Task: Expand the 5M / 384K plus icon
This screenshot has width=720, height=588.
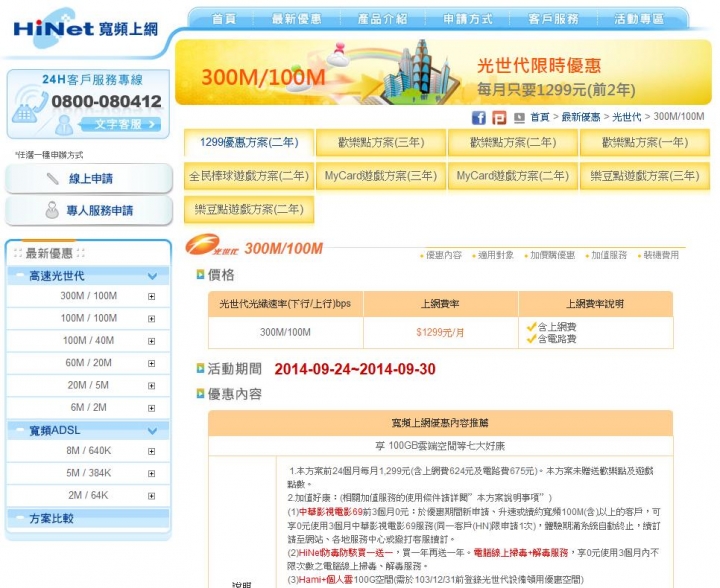Action: click(152, 473)
